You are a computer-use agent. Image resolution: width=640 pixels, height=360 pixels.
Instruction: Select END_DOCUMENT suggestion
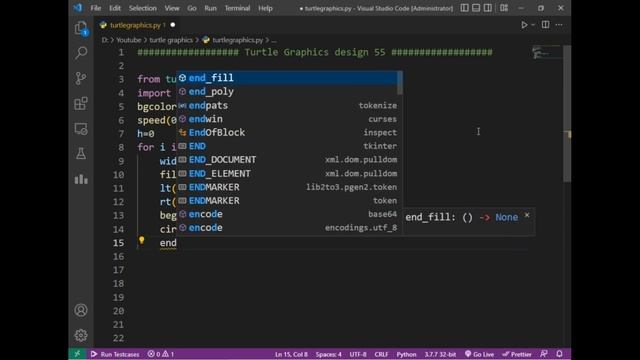[x=287, y=160]
